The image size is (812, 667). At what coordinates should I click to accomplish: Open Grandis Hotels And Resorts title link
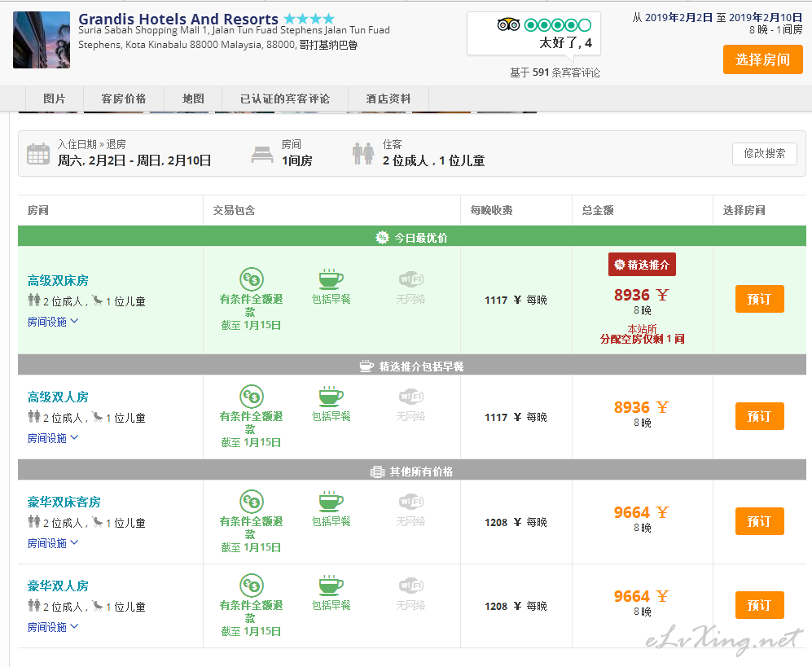pyautogui.click(x=178, y=19)
